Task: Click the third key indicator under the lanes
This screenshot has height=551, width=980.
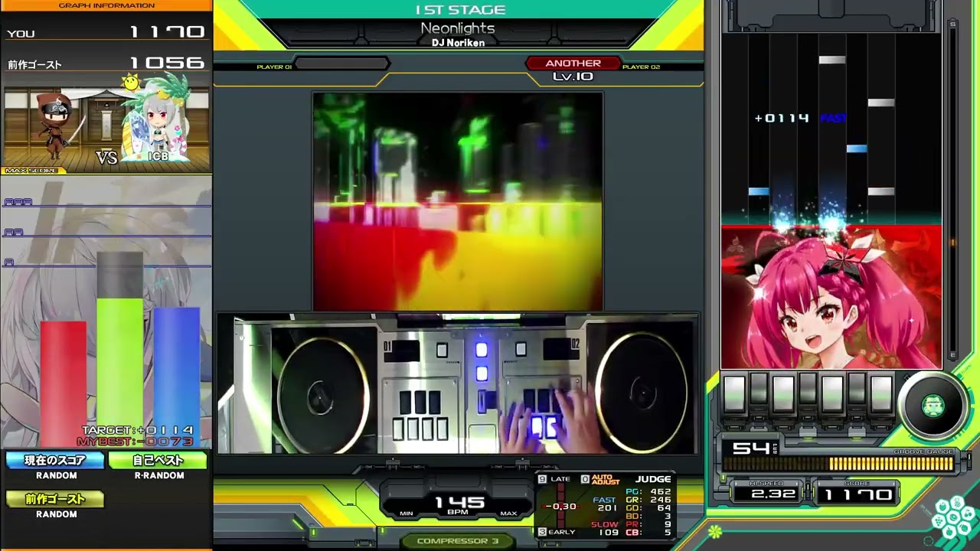Action: (783, 393)
